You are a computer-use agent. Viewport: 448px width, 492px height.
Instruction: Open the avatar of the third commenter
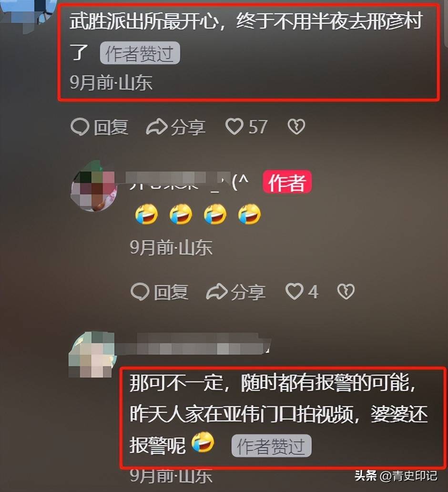tap(92, 354)
